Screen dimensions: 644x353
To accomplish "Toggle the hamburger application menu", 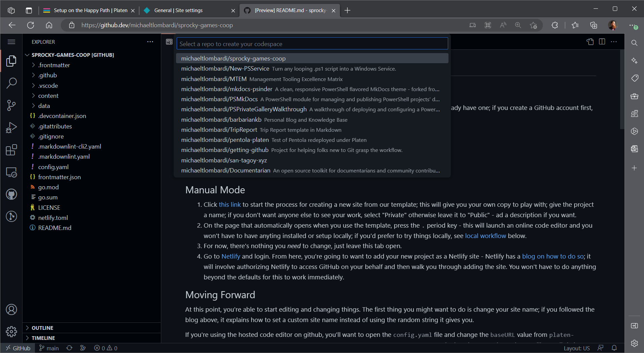I will point(11,42).
